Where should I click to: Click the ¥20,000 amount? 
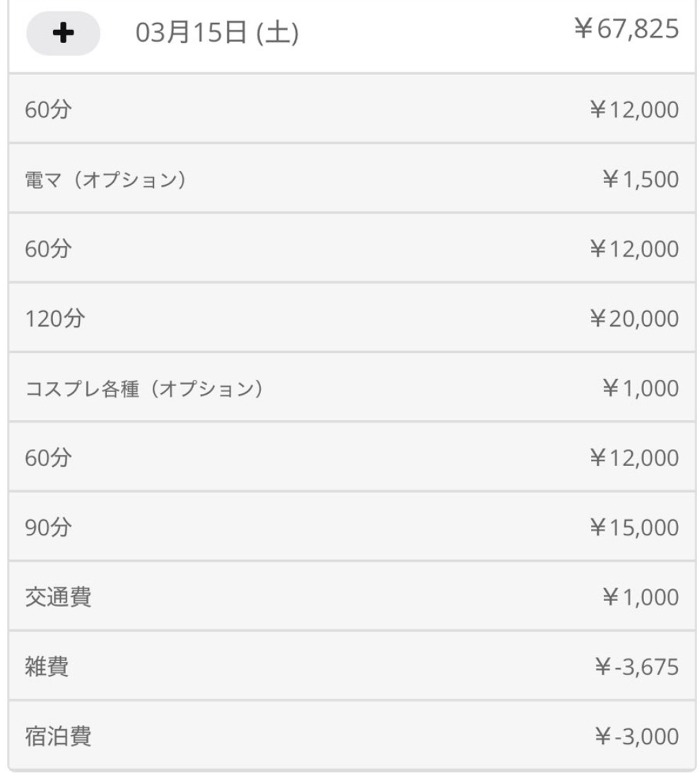click(634, 318)
